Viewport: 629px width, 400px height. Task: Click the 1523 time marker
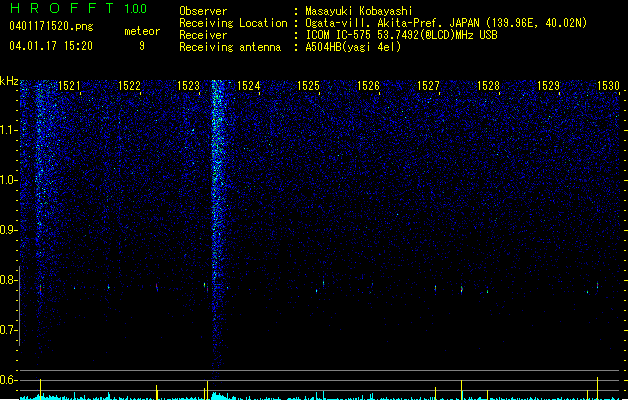click(189, 86)
